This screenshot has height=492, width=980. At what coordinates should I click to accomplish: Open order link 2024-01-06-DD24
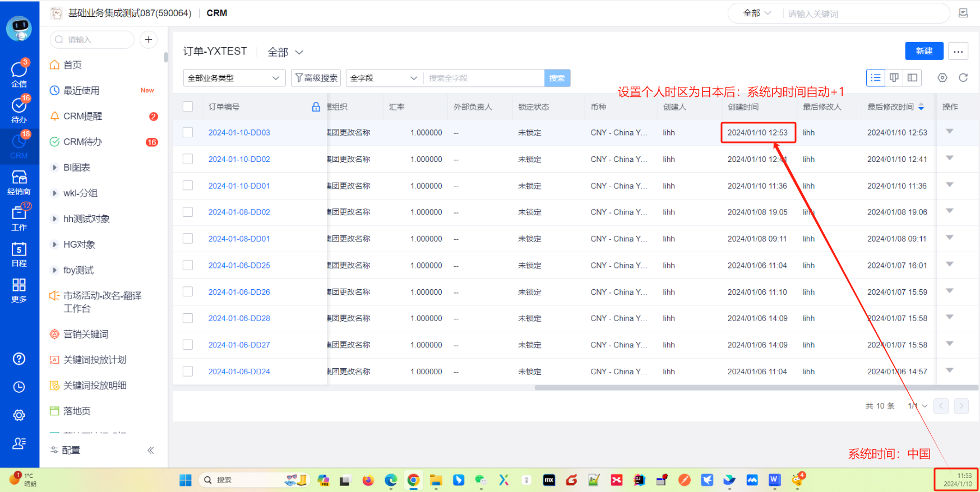point(239,372)
